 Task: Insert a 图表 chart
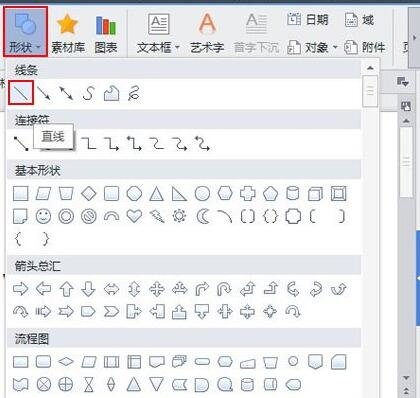(x=106, y=33)
